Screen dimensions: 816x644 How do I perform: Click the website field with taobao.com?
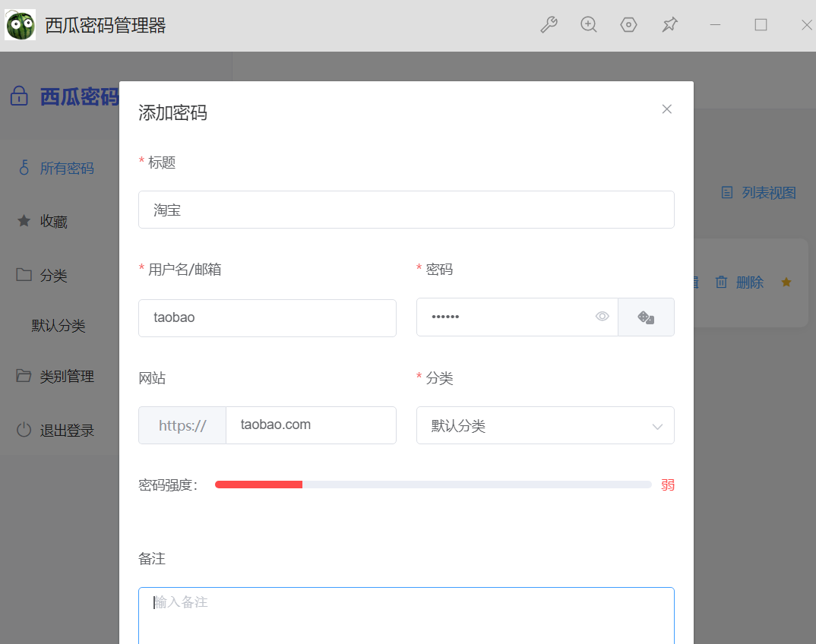tap(312, 425)
